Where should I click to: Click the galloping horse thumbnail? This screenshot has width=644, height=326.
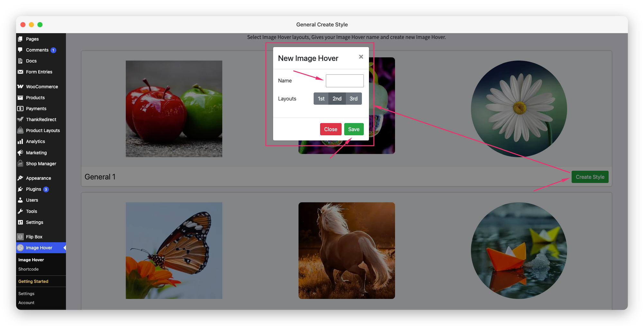click(x=347, y=251)
